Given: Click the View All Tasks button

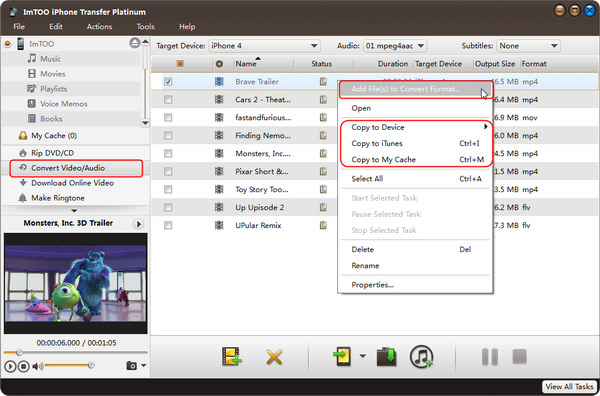Looking at the screenshot, I should 569,386.
